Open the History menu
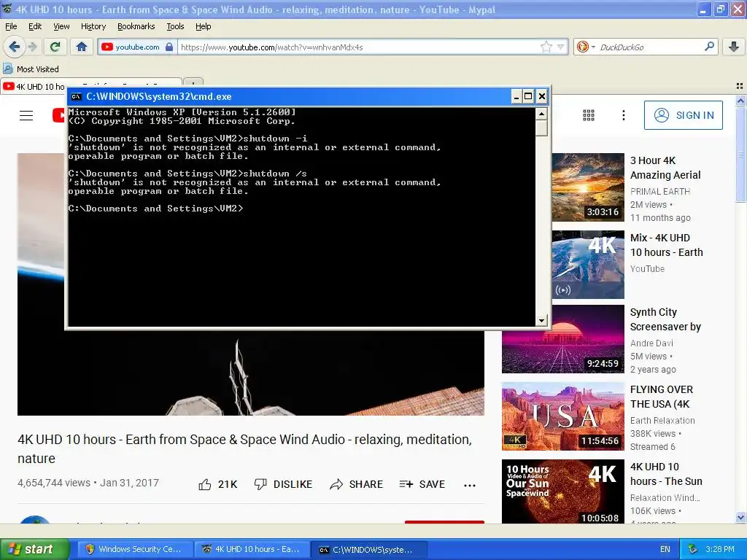Viewport: 747px width, 560px height. coord(93,26)
